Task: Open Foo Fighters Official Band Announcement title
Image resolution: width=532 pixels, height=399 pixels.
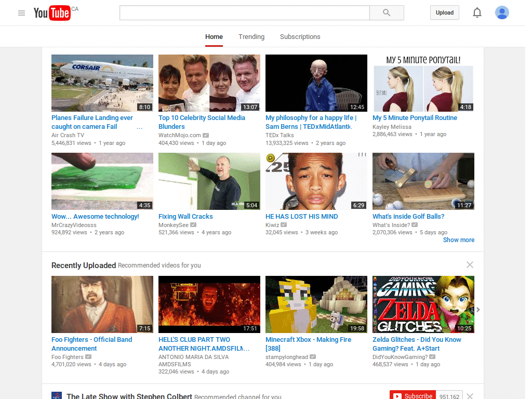Action: tap(91, 344)
